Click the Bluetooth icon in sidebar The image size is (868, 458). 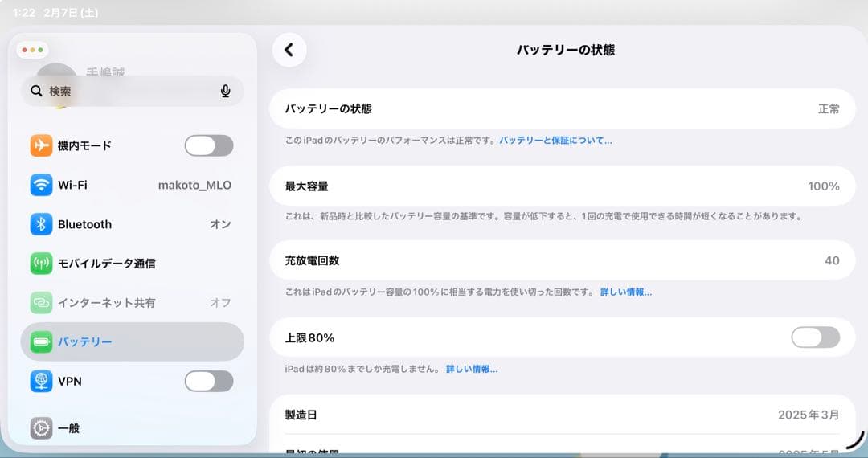(x=41, y=224)
